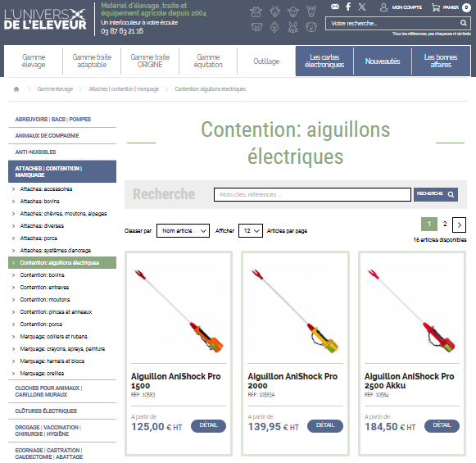
Task: Click DÉTAIL for AniShock Pro 1500
Action: (x=208, y=425)
